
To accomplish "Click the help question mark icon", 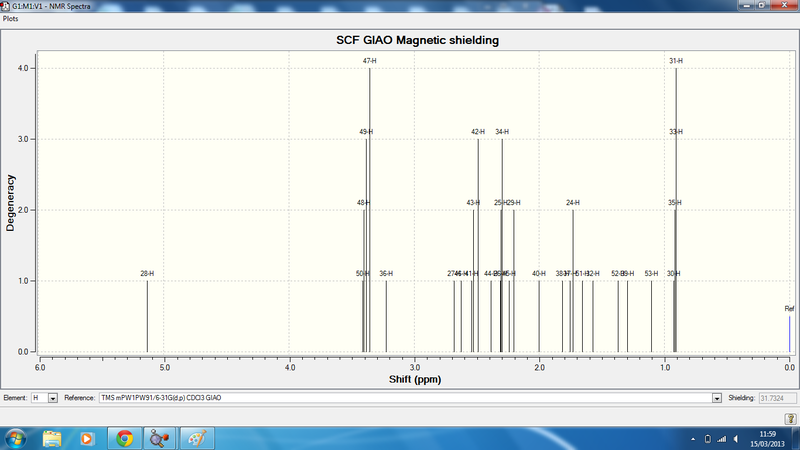I will (790, 419).
